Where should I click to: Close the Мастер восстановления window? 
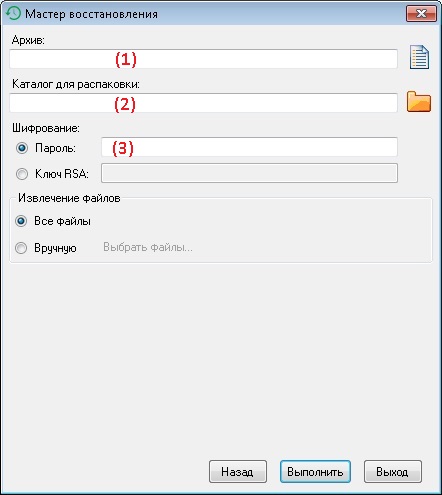click(x=421, y=14)
